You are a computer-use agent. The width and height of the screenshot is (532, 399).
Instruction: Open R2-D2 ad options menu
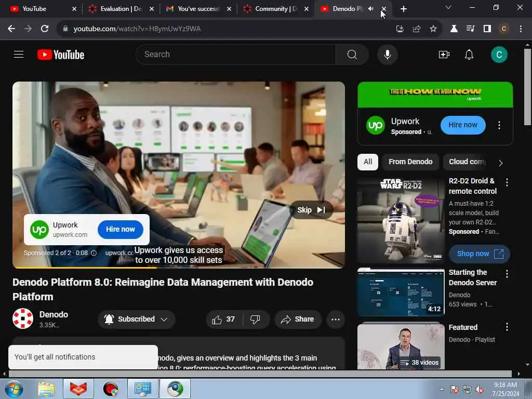[x=507, y=182]
